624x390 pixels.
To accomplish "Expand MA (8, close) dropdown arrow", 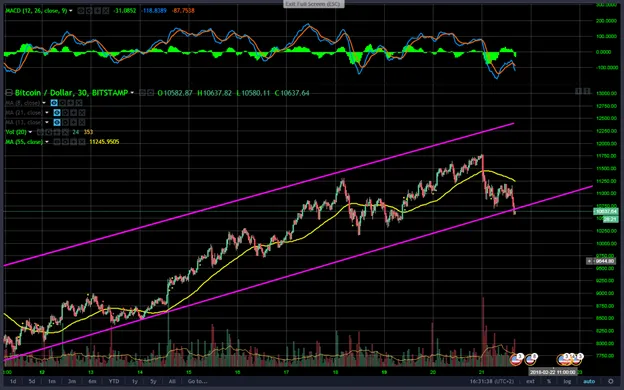I will click(44, 103).
